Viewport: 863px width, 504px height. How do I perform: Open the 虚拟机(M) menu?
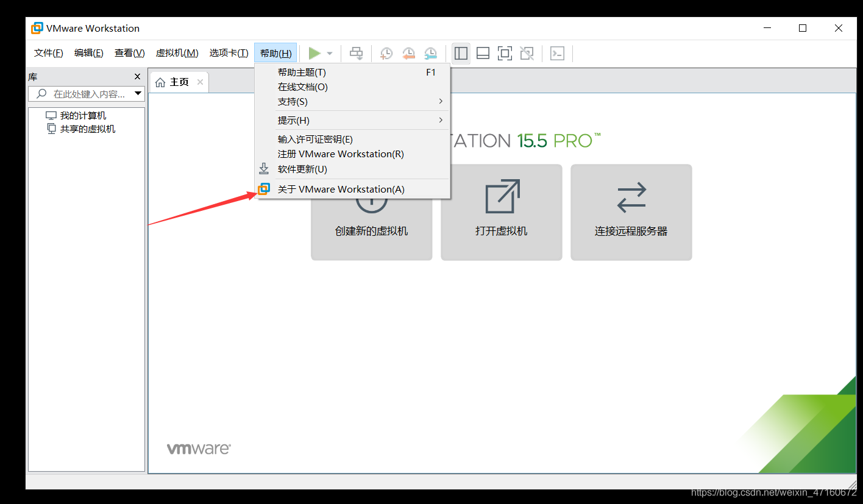tap(177, 53)
